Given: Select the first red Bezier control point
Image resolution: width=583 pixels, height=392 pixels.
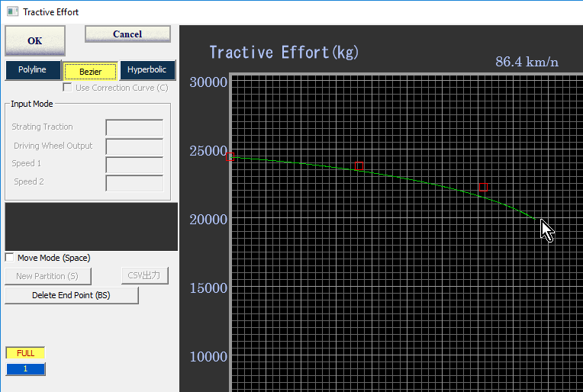Looking at the screenshot, I should (230, 157).
